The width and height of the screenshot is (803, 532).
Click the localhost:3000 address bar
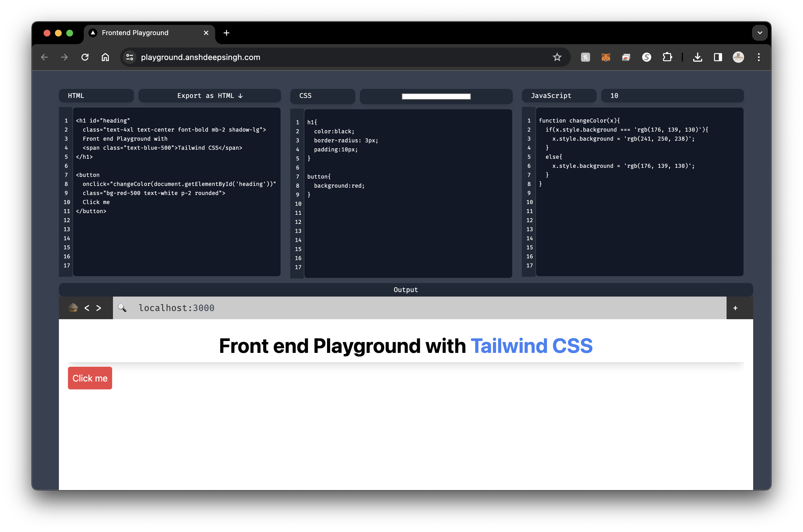click(416, 308)
